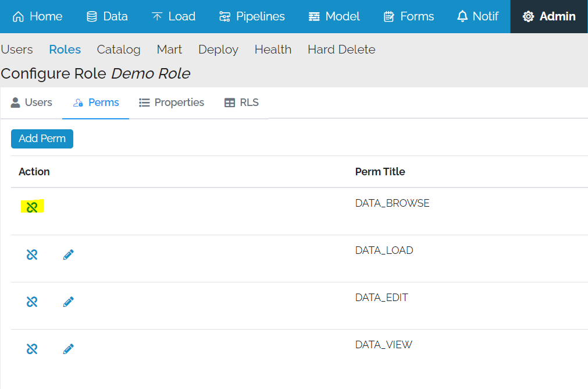The height and width of the screenshot is (389, 588).
Task: Edit the DATA_LOAD permission pencil icon
Action: [68, 254]
